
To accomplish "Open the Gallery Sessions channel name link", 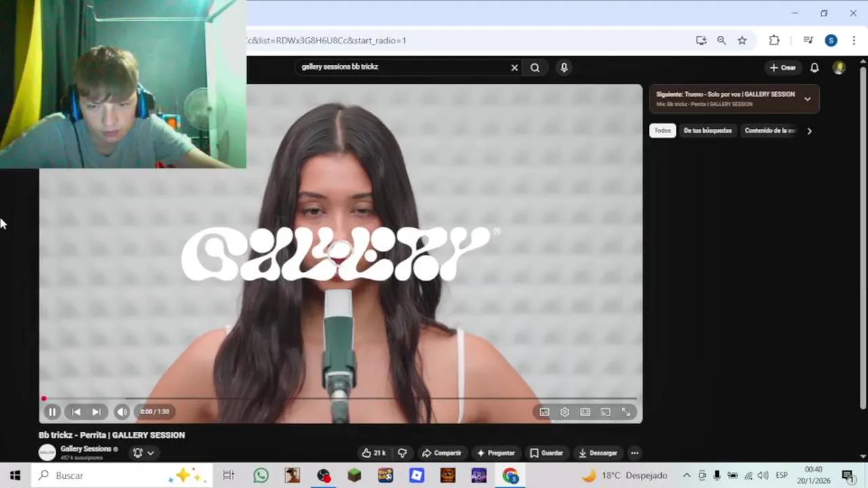I will (85, 449).
